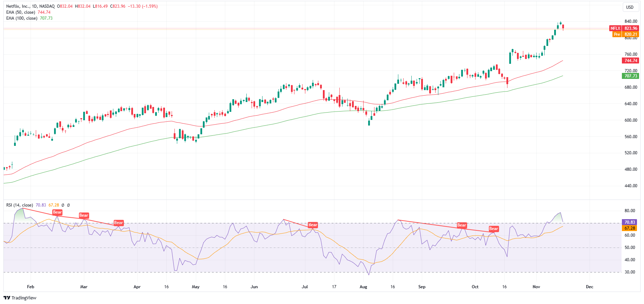Click the orange 67.28 RSI axis tag
The height and width of the screenshot is (304, 644).
[630, 228]
